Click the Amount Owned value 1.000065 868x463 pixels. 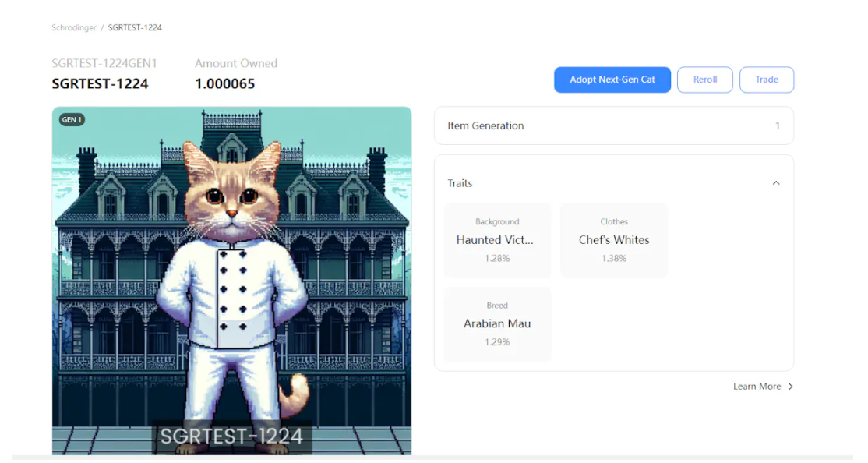click(224, 83)
